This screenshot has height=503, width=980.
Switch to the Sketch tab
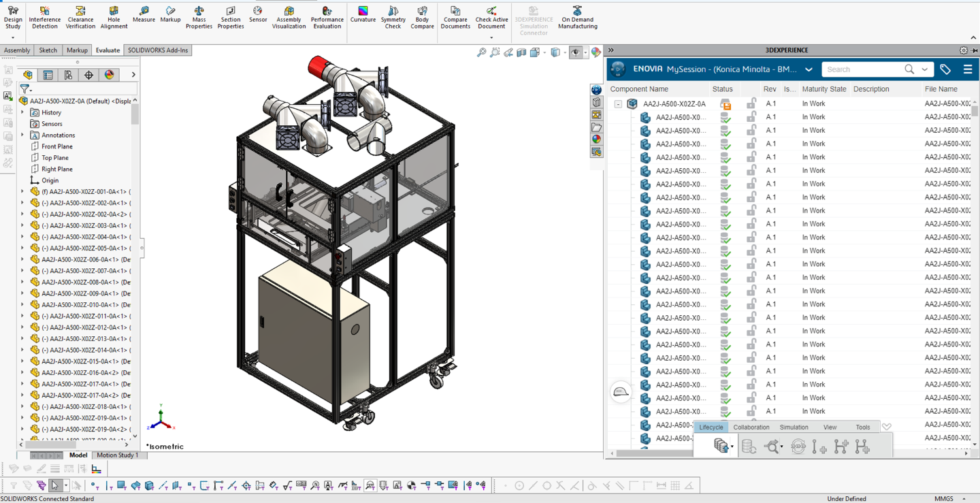tap(48, 50)
